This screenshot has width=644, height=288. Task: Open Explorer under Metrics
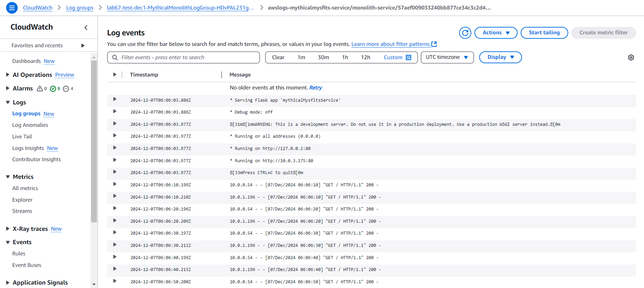22,200
